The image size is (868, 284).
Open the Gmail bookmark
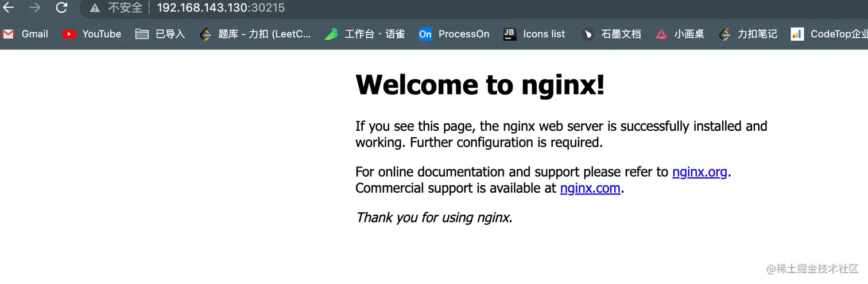tap(25, 34)
